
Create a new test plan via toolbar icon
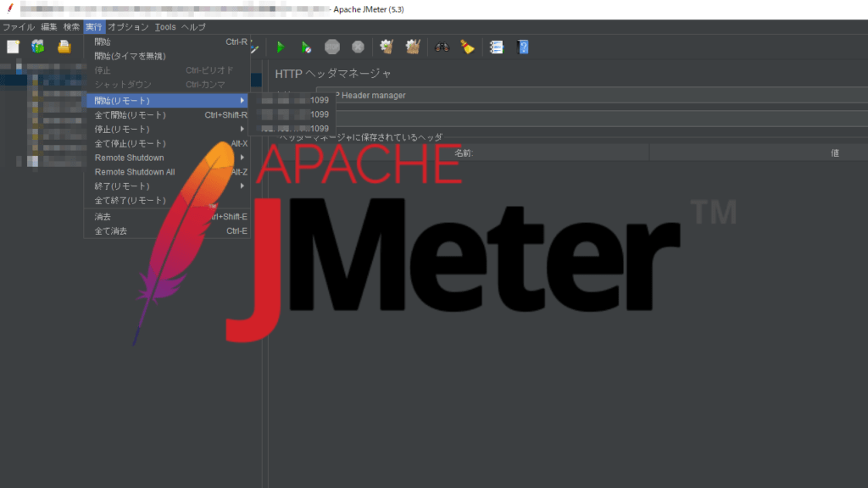(14, 47)
